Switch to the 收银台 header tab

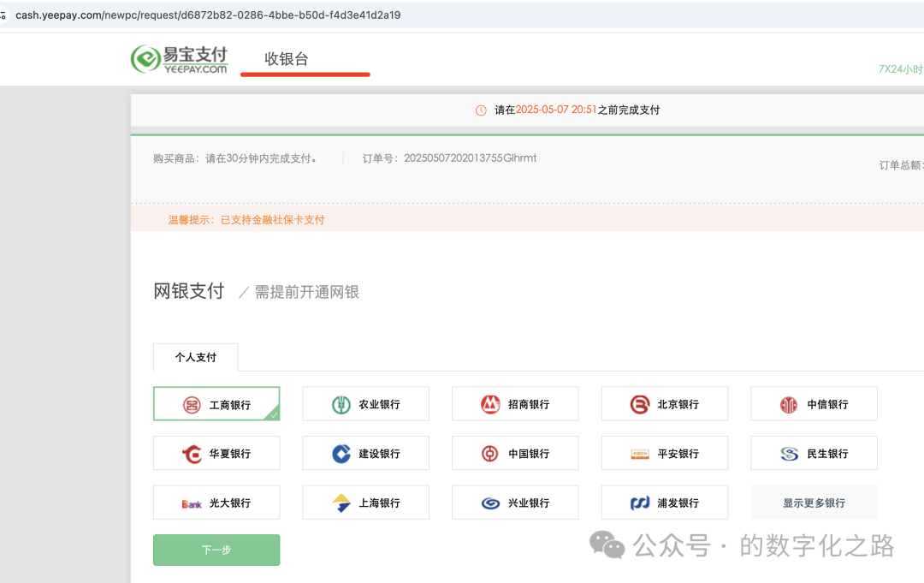pos(287,59)
